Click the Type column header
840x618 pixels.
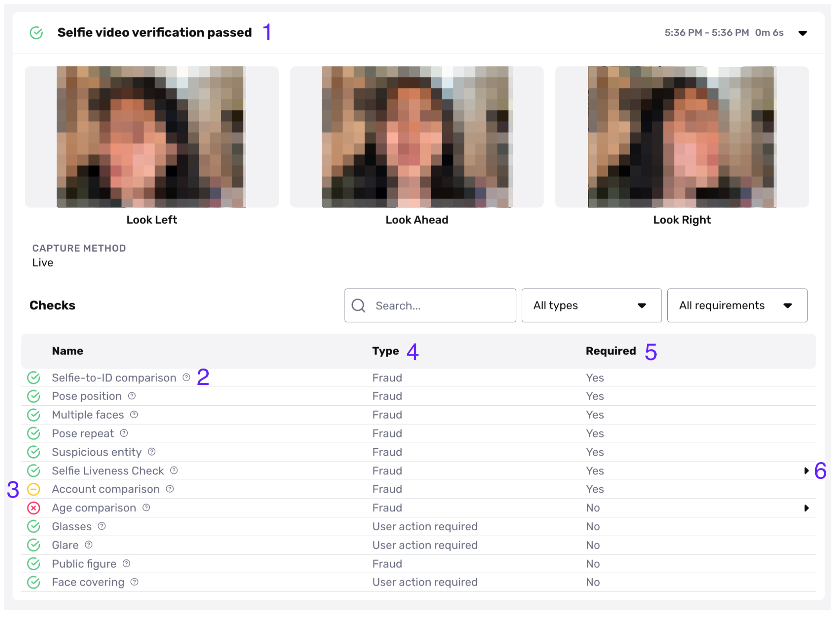point(385,351)
